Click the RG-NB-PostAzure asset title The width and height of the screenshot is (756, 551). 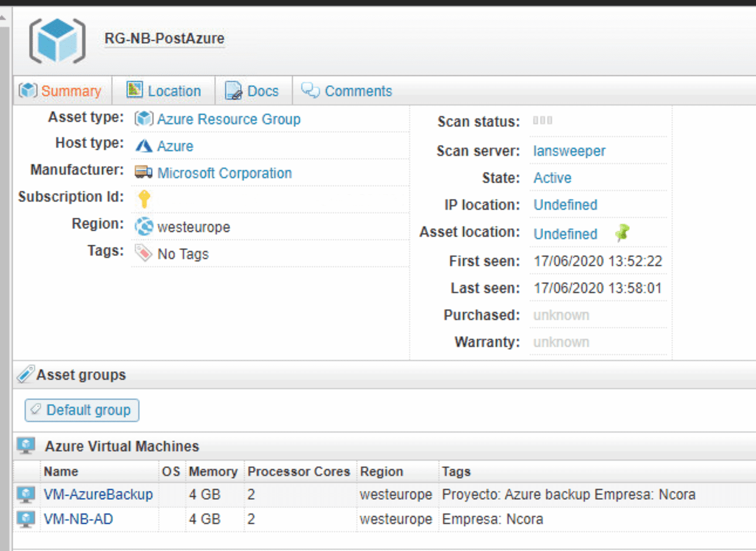(x=164, y=39)
